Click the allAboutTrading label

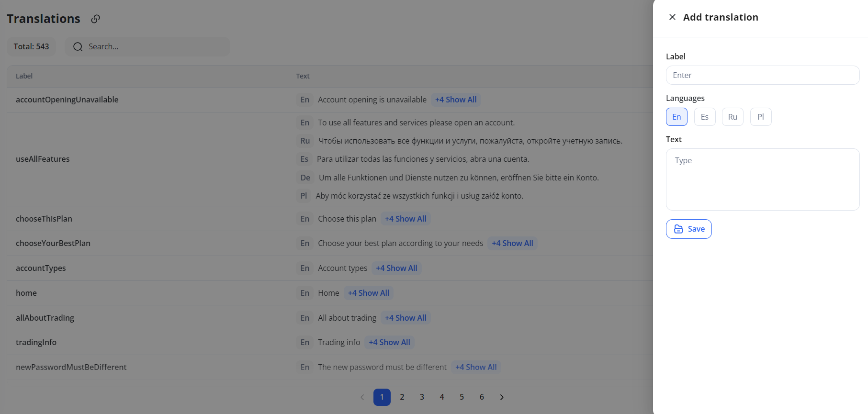pos(45,318)
